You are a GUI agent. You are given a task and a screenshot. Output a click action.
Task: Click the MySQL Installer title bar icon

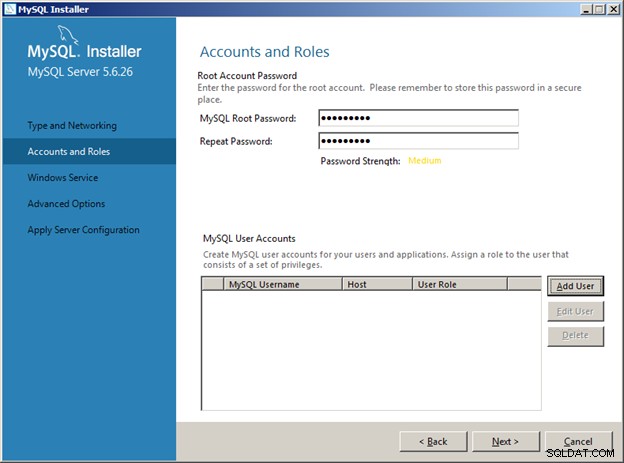tap(10, 9)
